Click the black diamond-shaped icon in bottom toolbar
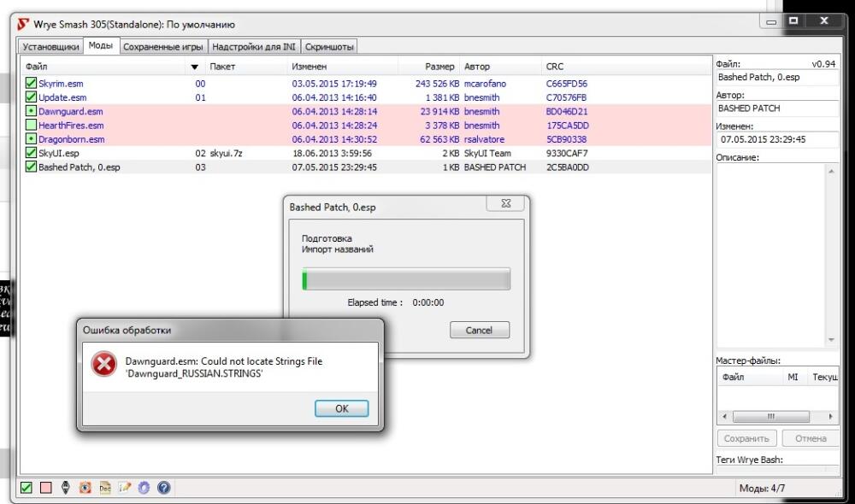 (66, 488)
